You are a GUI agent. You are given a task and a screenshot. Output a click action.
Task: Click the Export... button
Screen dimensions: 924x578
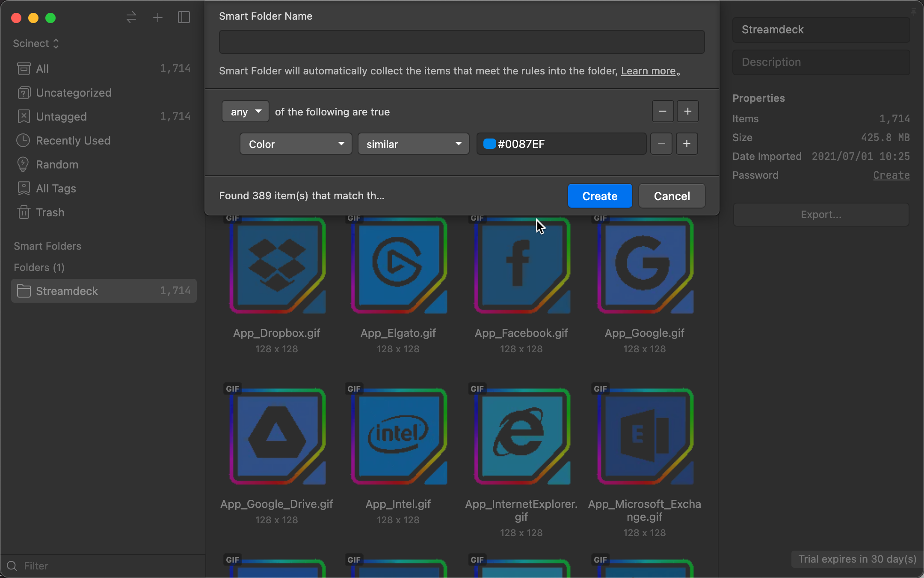pos(821,215)
